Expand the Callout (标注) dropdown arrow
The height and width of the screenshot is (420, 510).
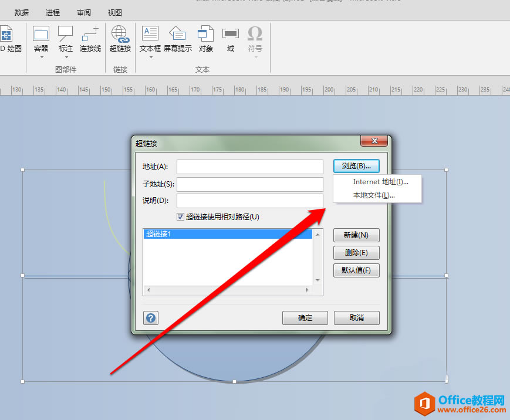pos(66,57)
